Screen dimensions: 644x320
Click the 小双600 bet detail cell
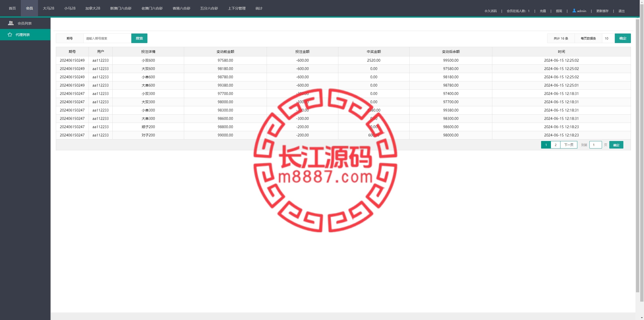coord(148,60)
